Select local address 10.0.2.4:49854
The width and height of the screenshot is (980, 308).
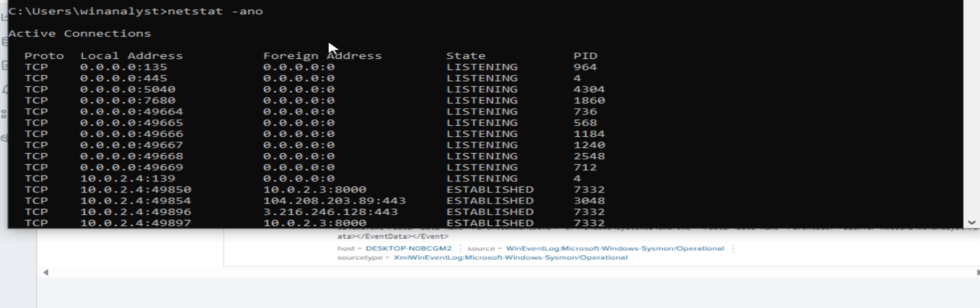(136, 200)
